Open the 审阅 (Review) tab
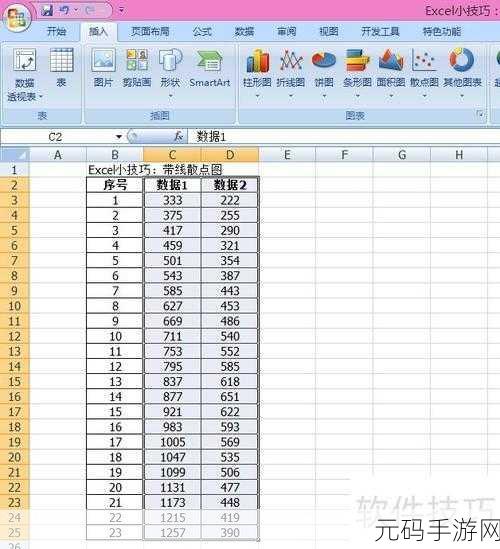Viewport: 500px width, 549px height. (286, 32)
